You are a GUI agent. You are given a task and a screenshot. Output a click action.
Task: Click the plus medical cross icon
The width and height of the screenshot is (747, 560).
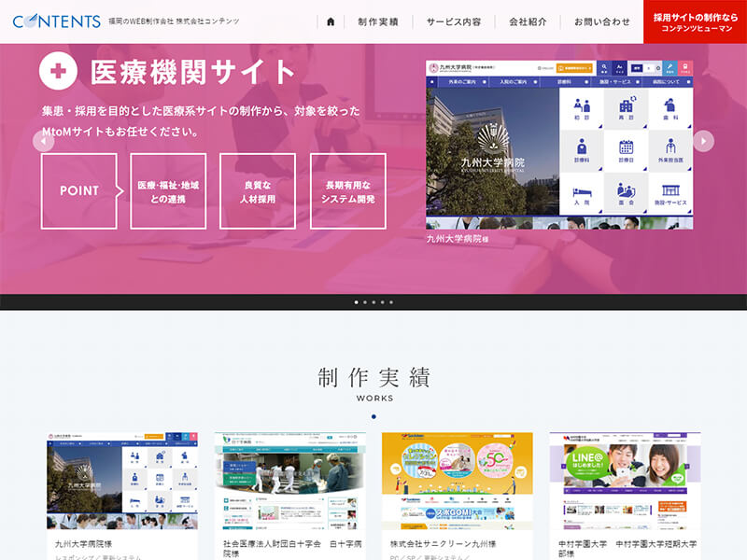58,71
